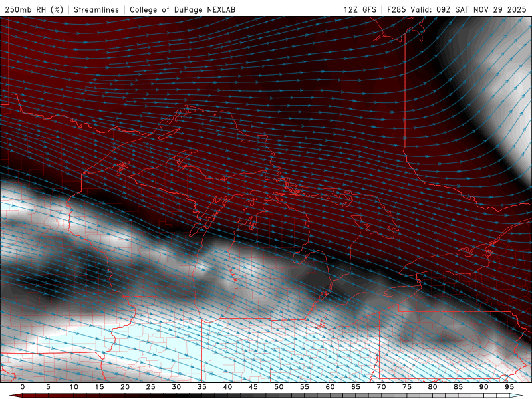Click the "F285" forecast hour text
The width and height of the screenshot is (532, 399).
[x=396, y=9]
